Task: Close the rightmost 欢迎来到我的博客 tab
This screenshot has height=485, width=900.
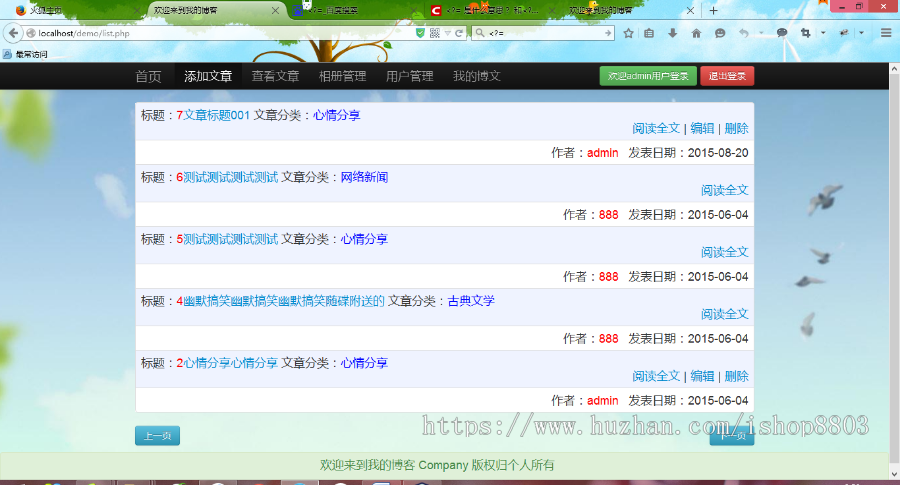Action: [690, 10]
